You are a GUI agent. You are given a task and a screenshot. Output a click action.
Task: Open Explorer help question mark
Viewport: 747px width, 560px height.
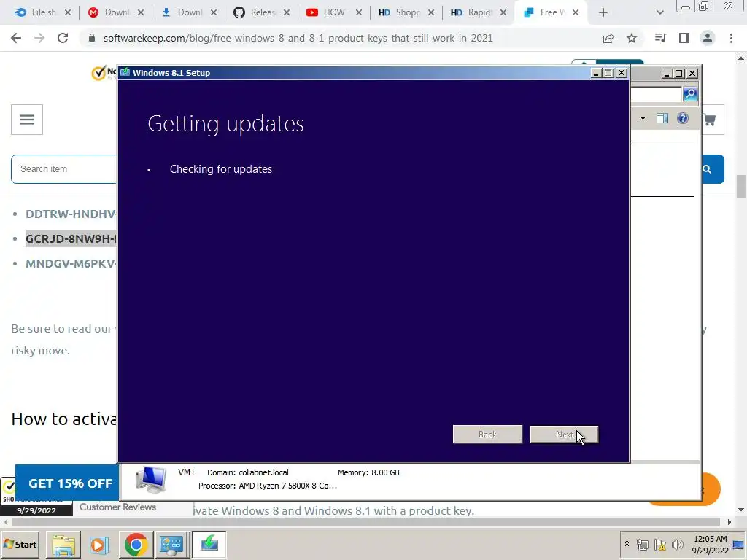[683, 118]
